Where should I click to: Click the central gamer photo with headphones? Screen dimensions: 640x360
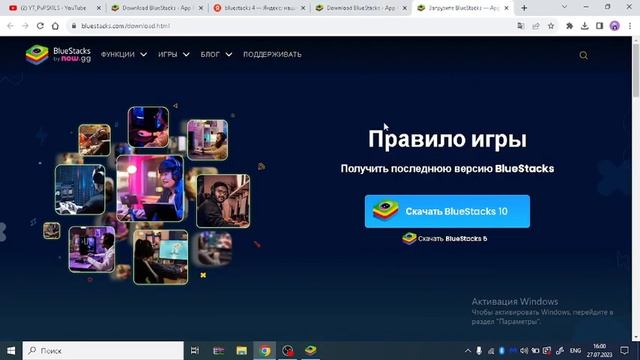(x=150, y=188)
